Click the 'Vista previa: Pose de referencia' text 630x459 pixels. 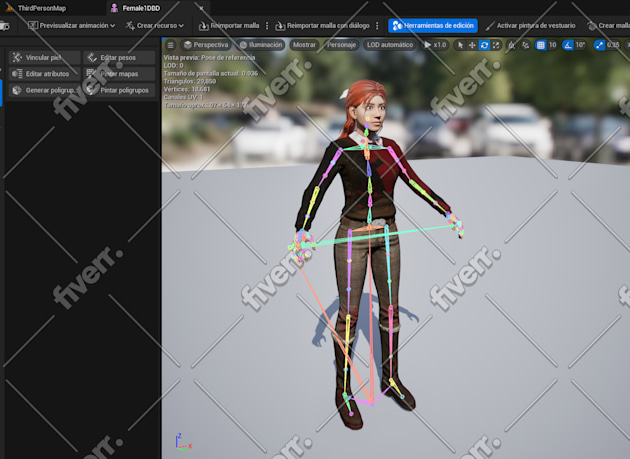(x=209, y=57)
